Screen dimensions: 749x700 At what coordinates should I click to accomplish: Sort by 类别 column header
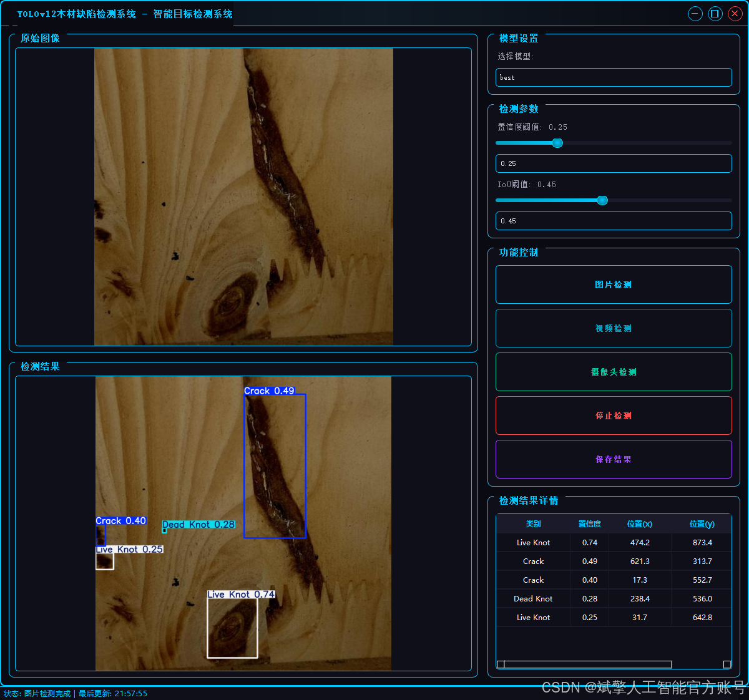click(x=534, y=524)
